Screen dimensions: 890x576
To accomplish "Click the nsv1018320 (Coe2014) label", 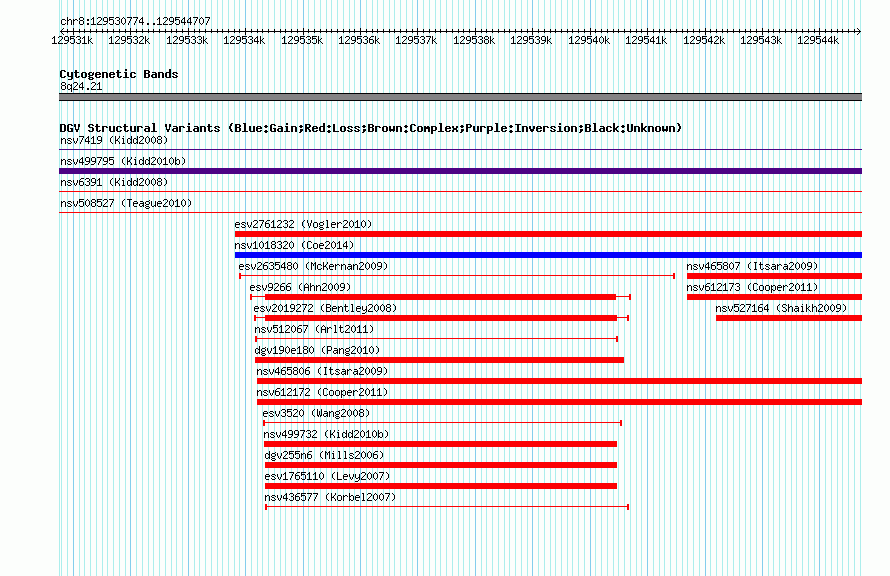I will 294,245.
